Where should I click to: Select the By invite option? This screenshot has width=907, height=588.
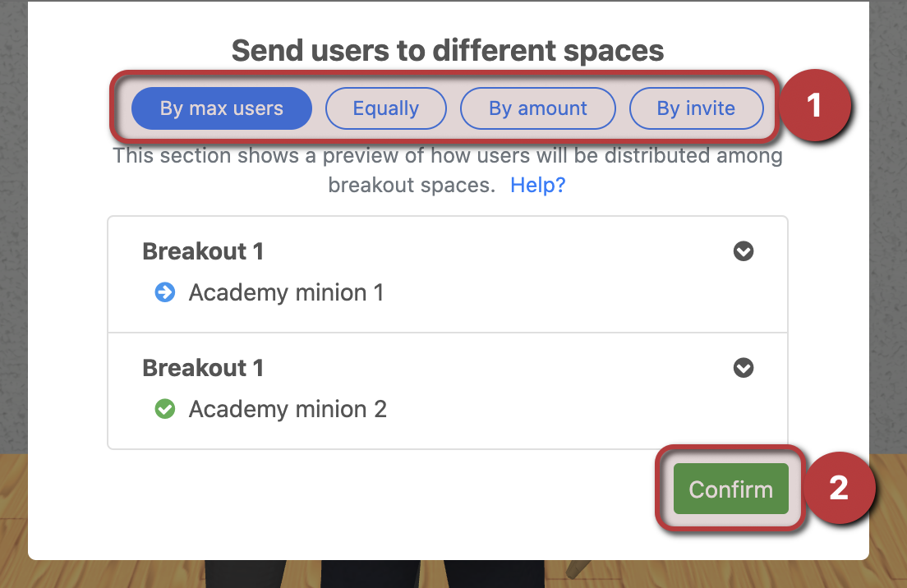[x=696, y=108]
